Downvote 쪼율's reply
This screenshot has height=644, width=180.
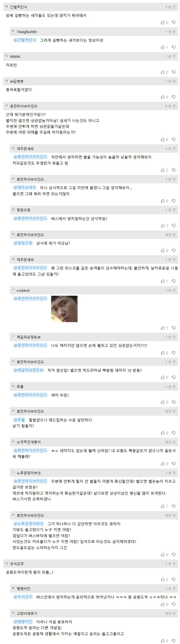(x=174, y=402)
